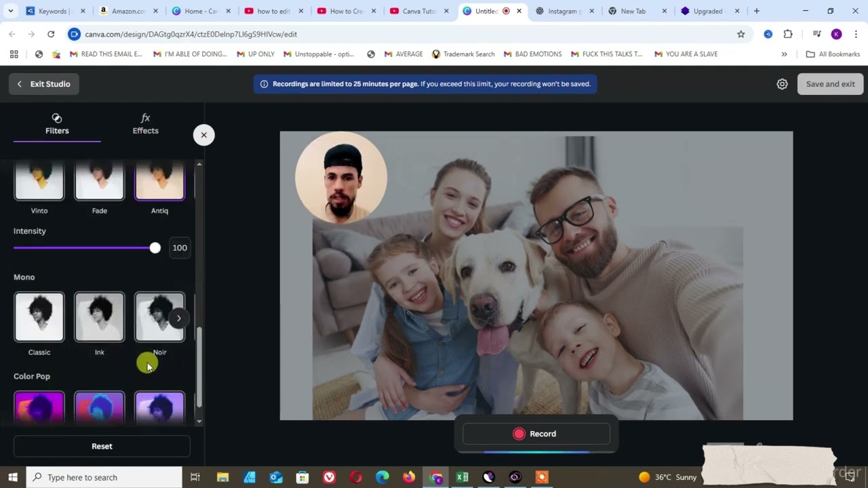The height and width of the screenshot is (488, 868).
Task: Open AVERAGE bookmark
Action: (403, 54)
